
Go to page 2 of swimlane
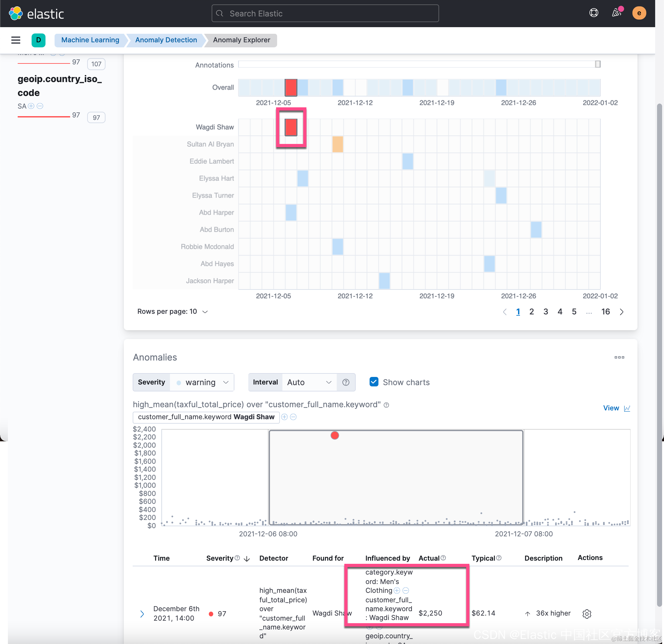pyautogui.click(x=531, y=312)
